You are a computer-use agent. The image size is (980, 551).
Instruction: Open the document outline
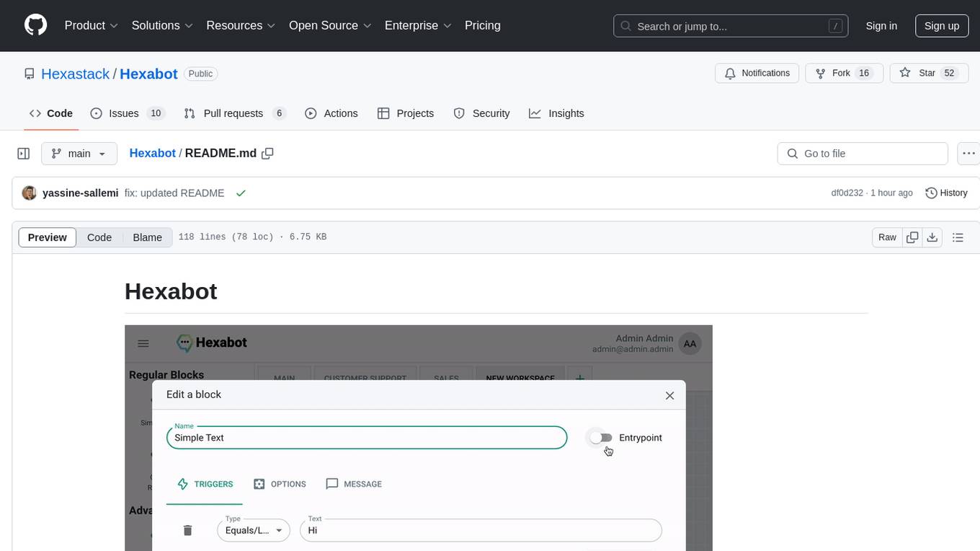click(958, 237)
